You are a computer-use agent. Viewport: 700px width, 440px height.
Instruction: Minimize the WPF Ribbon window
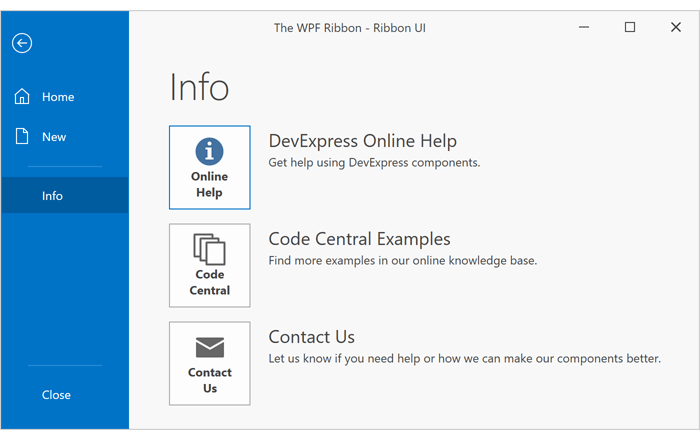click(x=584, y=27)
